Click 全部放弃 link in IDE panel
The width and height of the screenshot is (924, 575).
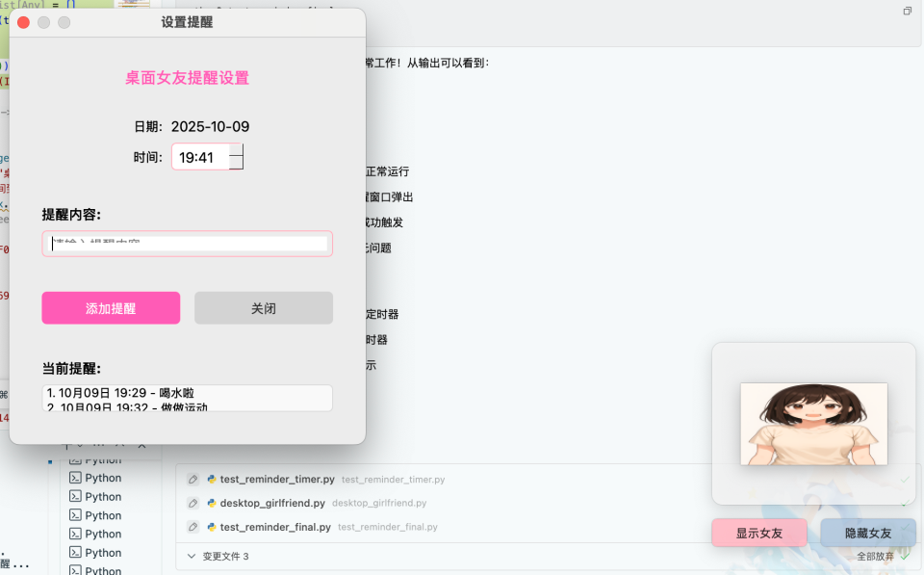pos(875,556)
